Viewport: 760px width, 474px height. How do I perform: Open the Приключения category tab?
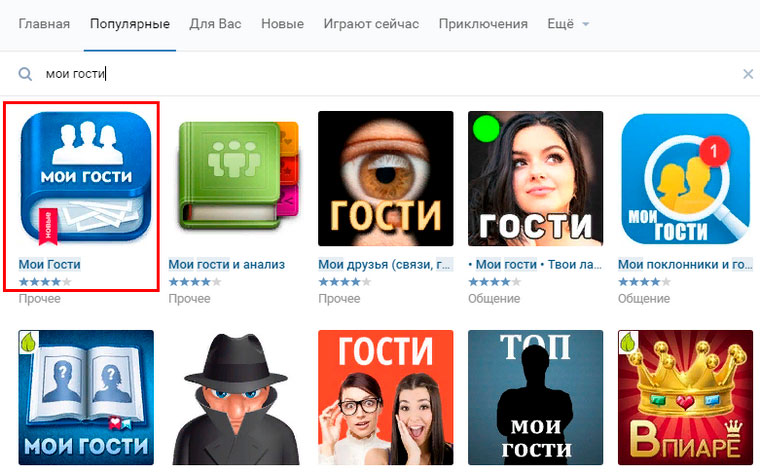(x=483, y=24)
